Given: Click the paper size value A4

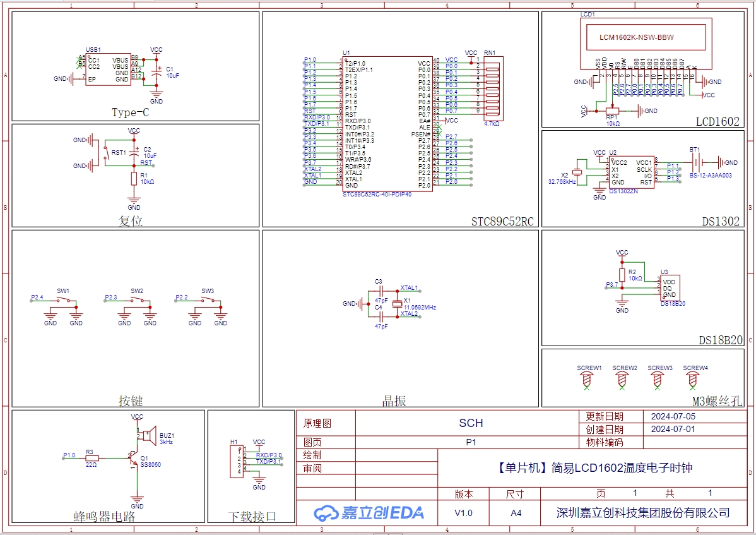Looking at the screenshot, I should coord(516,513).
